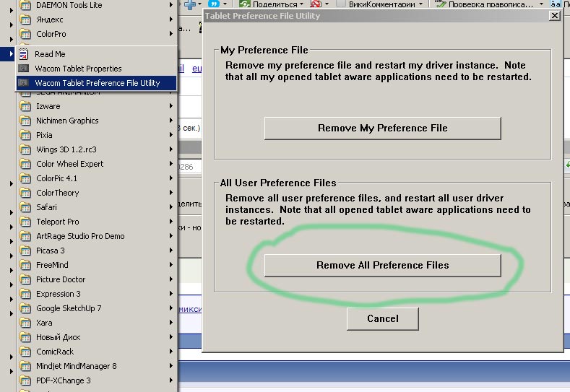
Task: Open the PDF-XChange 3 program group
Action: pos(97,380)
